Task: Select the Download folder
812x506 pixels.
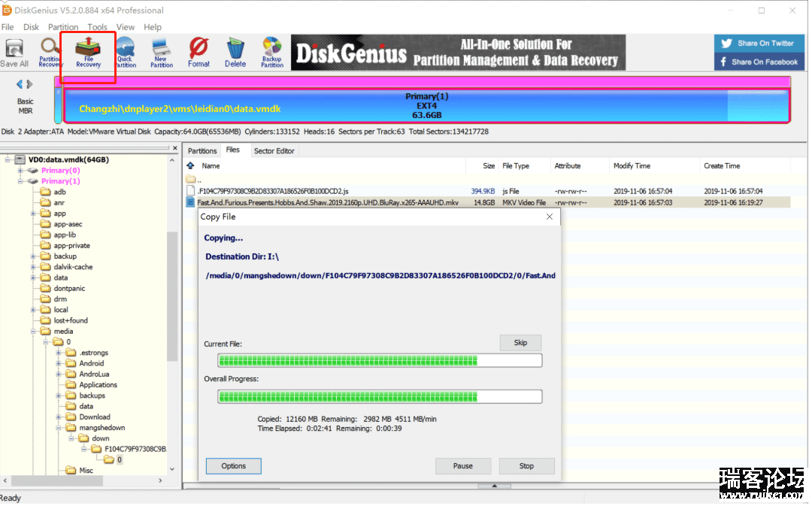Action: point(94,417)
